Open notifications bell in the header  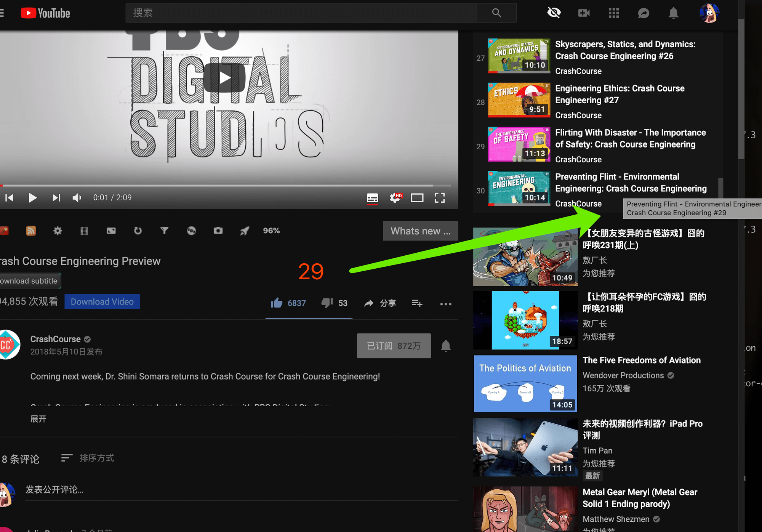click(673, 13)
